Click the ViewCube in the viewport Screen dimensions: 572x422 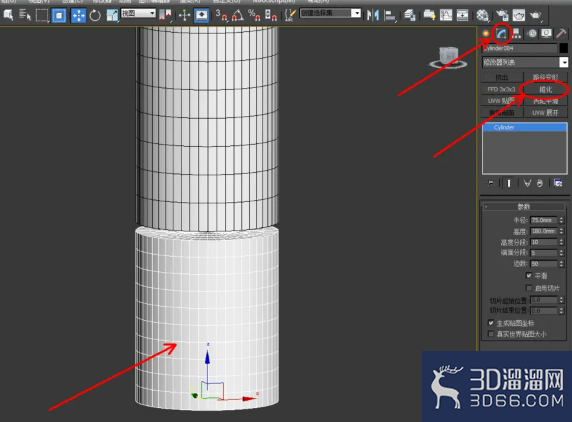(448, 58)
